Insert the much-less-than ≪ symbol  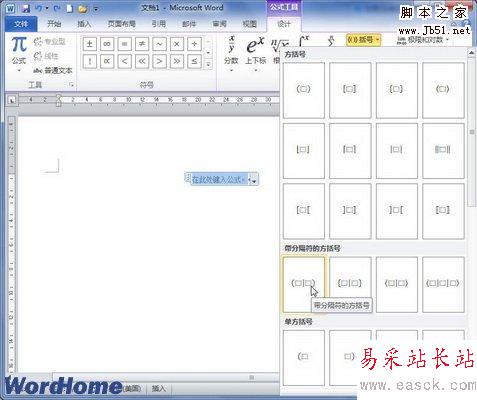[142, 61]
